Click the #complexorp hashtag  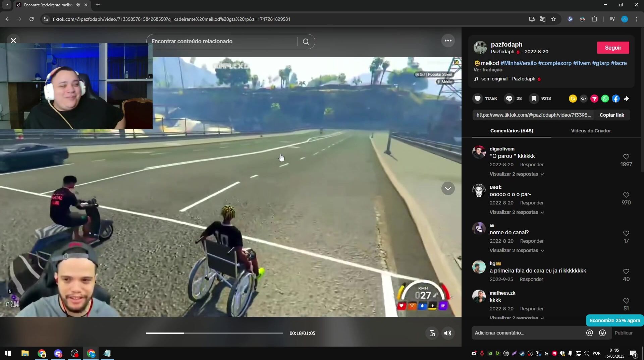tap(555, 63)
